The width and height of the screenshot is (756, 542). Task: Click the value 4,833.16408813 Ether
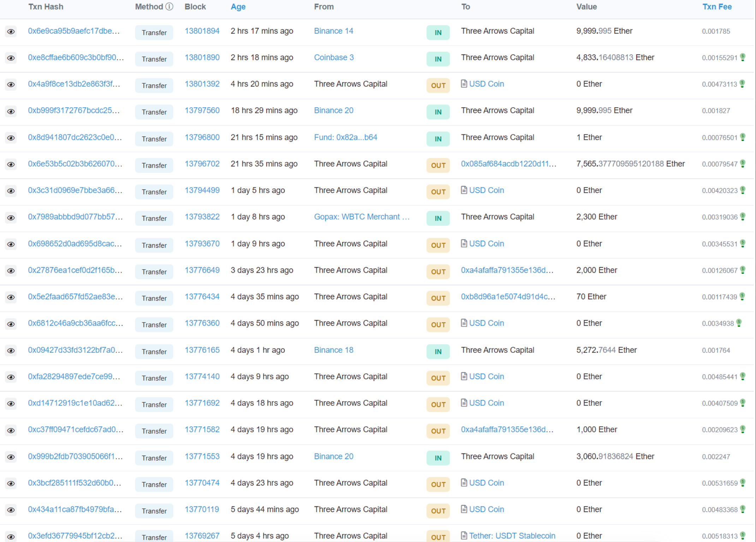(x=615, y=58)
